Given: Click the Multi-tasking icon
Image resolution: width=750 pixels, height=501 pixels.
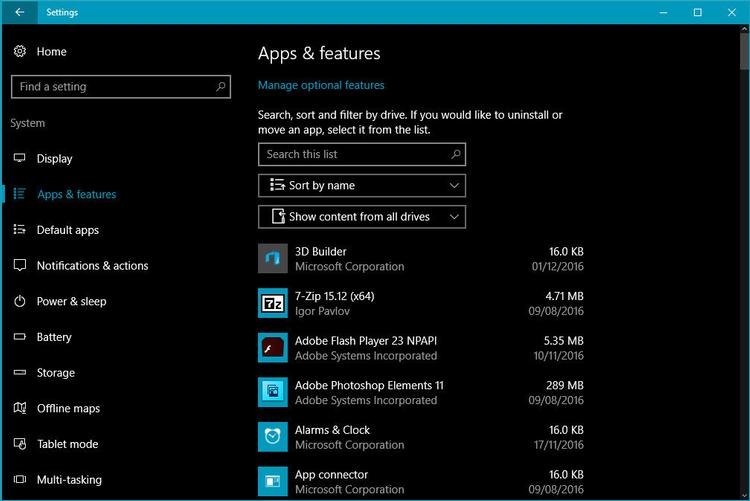Looking at the screenshot, I should pyautogui.click(x=20, y=479).
